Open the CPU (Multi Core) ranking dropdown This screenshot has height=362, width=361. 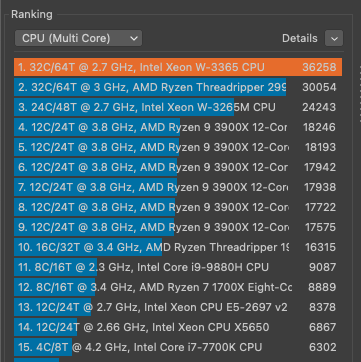point(78,38)
